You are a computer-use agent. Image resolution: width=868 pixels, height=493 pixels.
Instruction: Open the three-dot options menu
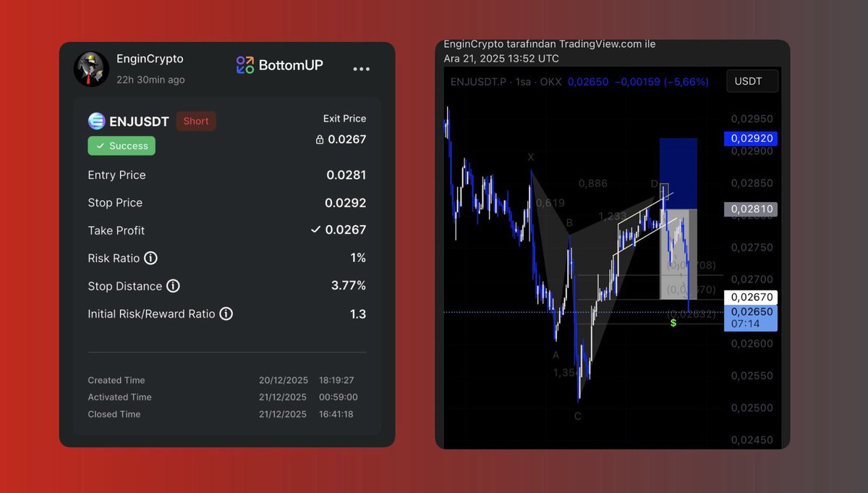pos(361,69)
